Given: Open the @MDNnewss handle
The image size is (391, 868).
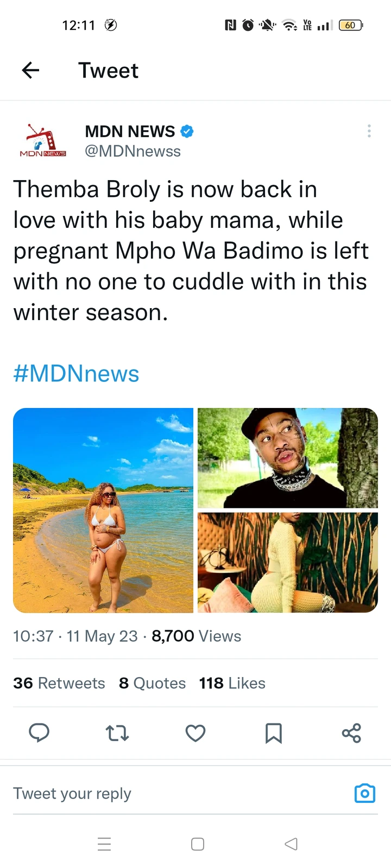Looking at the screenshot, I should tap(133, 151).
